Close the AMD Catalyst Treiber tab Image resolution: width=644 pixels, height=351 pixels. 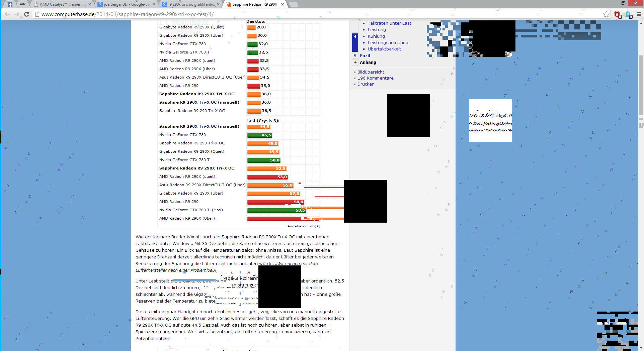click(90, 4)
